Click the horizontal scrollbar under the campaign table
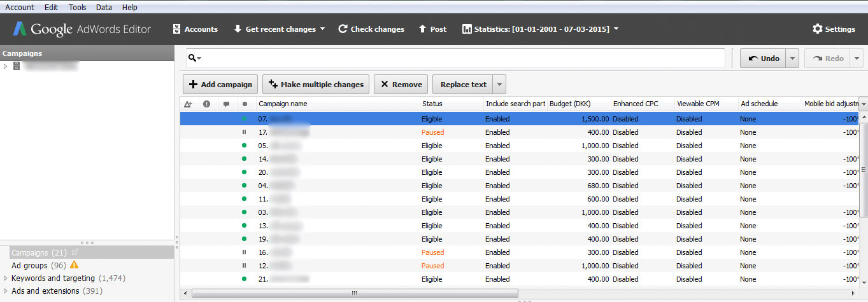 click(353, 294)
